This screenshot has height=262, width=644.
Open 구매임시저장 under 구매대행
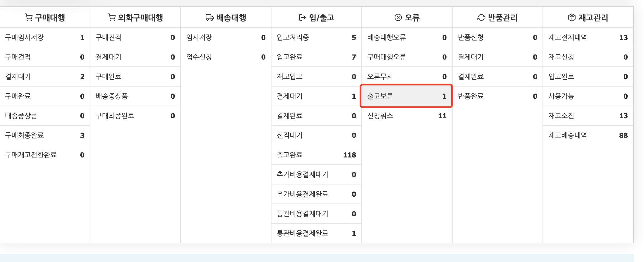click(45, 37)
